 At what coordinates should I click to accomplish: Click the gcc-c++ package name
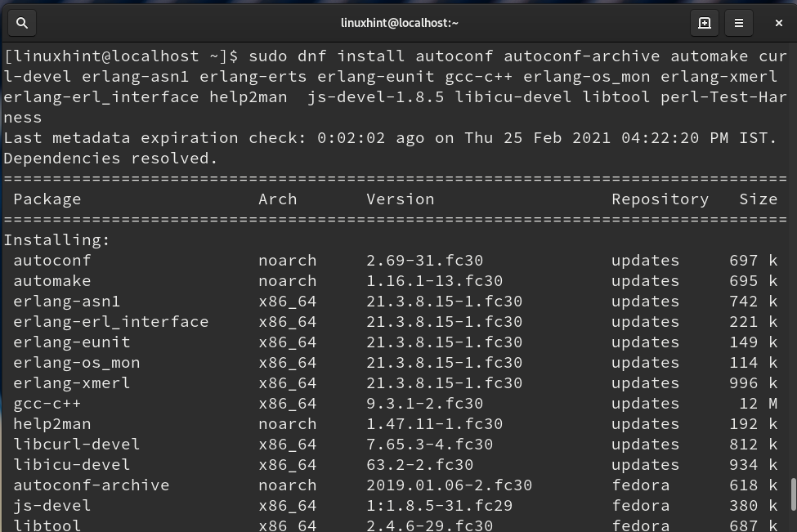point(47,403)
